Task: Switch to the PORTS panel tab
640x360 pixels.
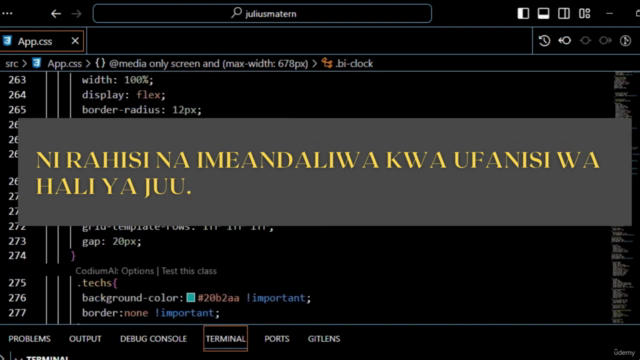Action: tap(277, 339)
